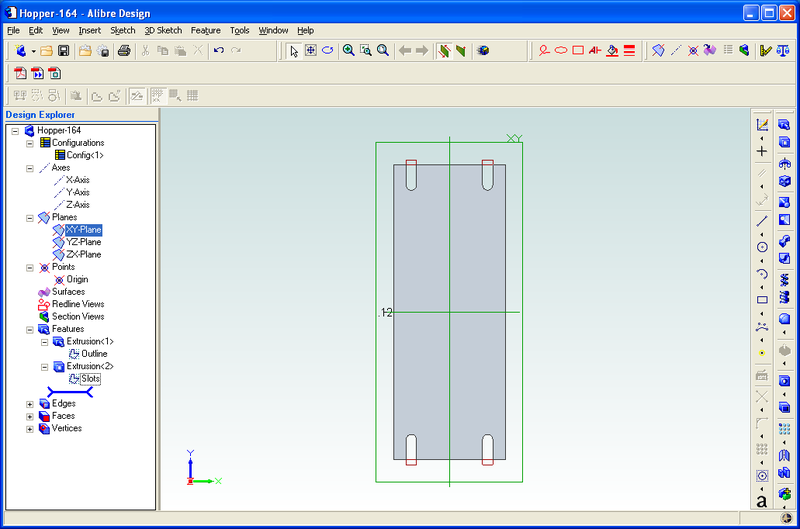The image size is (800, 529).
Task: Toggle the section view plane button
Action: 444,50
